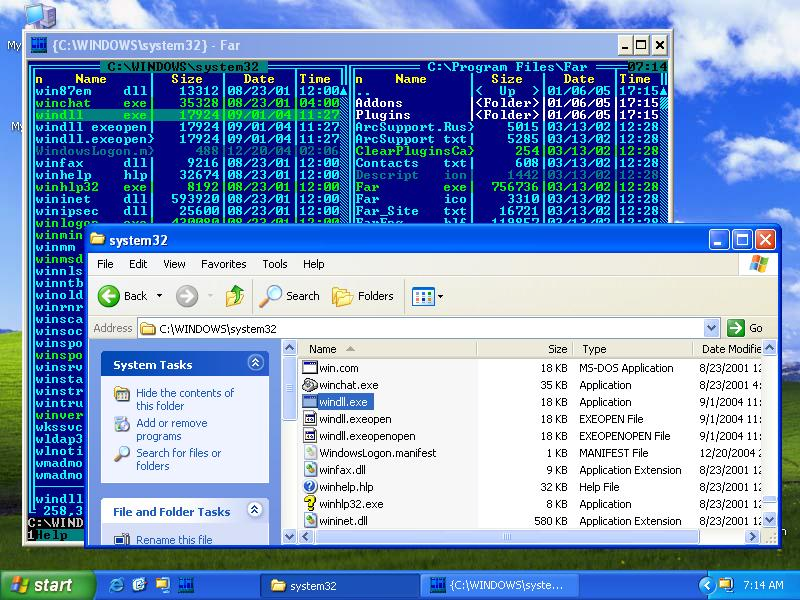Click the Back arrow icon in Explorer

[x=109, y=296]
